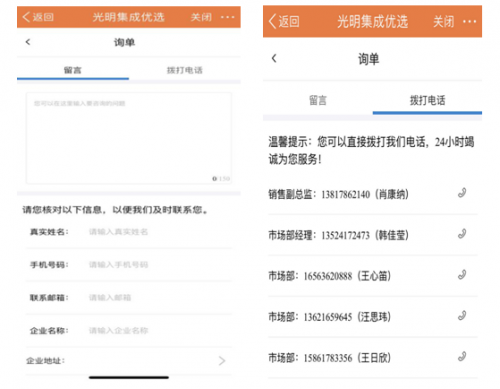Tap 关闭 in left orange header
Image resolution: width=500 pixels, height=389 pixels.
(x=201, y=17)
